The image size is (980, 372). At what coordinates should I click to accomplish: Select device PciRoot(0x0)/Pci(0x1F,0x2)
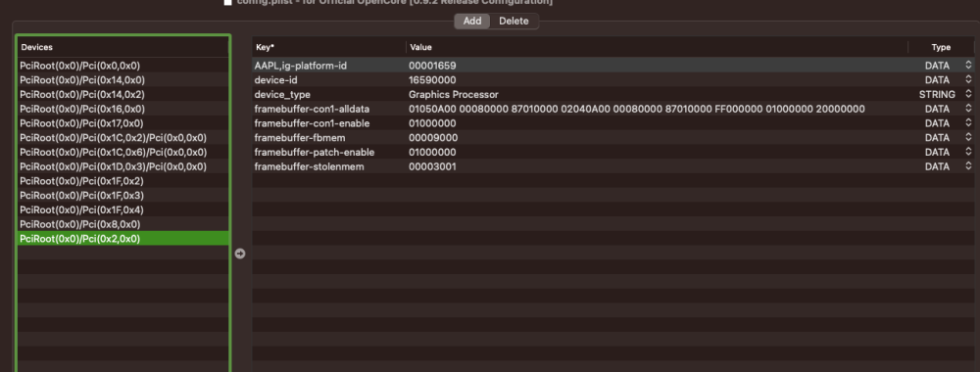(122, 181)
